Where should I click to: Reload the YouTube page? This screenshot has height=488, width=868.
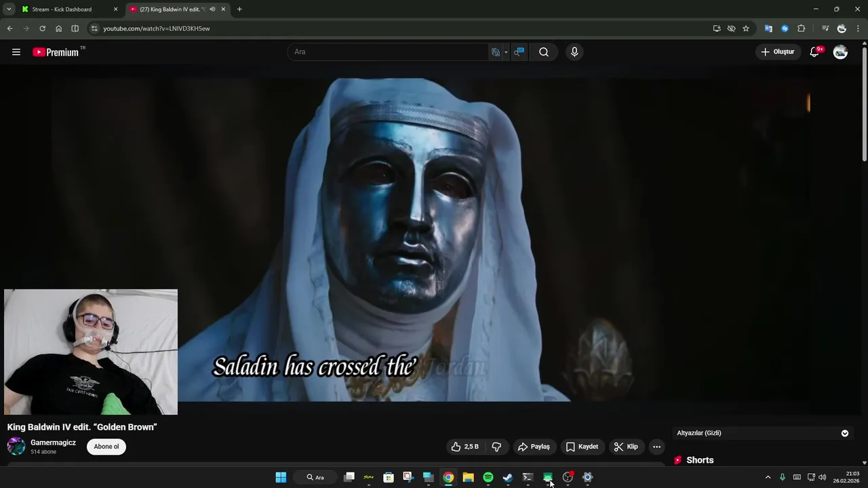(42, 28)
